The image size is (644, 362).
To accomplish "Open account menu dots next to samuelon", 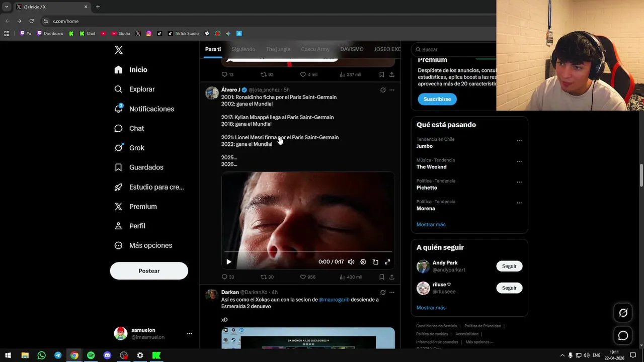I will click(190, 333).
